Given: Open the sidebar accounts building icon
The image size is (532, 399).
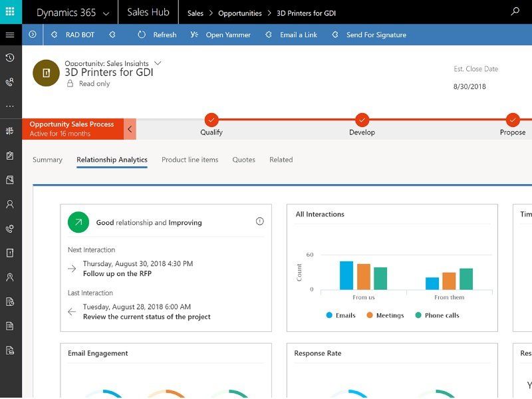Looking at the screenshot, I should (x=10, y=180).
